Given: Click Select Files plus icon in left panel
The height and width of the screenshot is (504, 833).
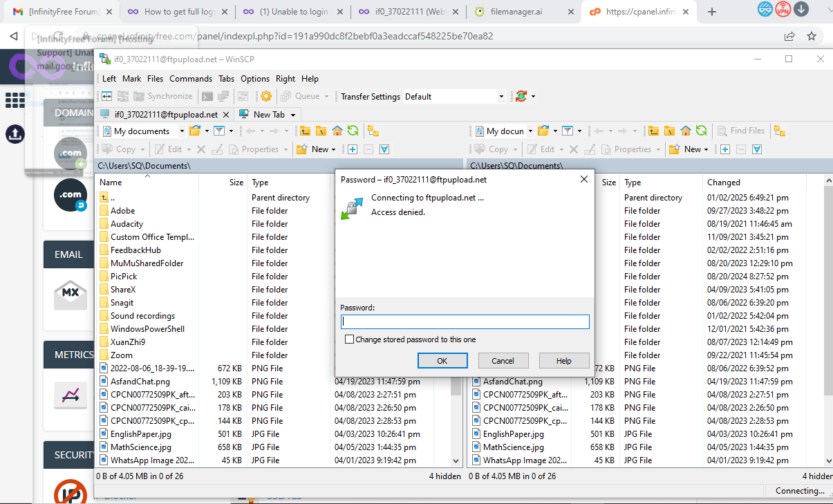Looking at the screenshot, I should click(x=352, y=149).
